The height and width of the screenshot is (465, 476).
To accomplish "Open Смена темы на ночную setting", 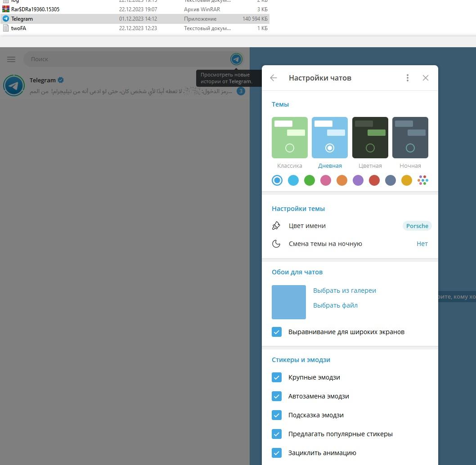I will [x=350, y=244].
